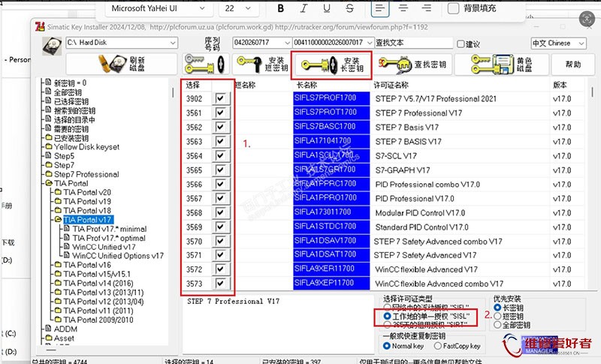Open the TIA Portal v16 folder
Screen dimensions: 601x364
(x=87, y=265)
